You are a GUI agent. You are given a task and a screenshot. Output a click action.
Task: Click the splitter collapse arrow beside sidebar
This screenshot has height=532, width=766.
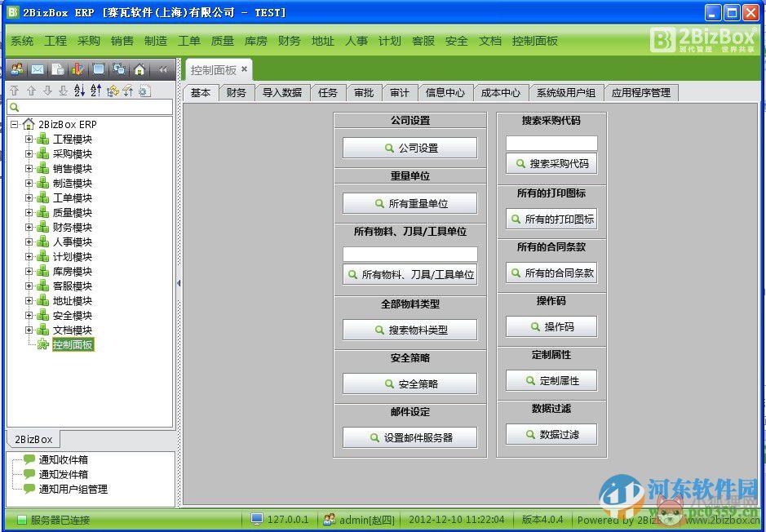[179, 283]
